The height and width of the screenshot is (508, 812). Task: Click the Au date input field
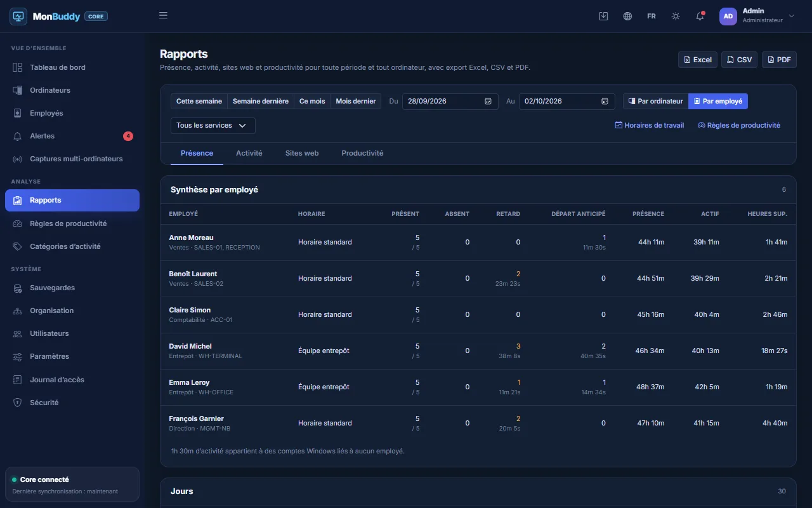pyautogui.click(x=567, y=102)
